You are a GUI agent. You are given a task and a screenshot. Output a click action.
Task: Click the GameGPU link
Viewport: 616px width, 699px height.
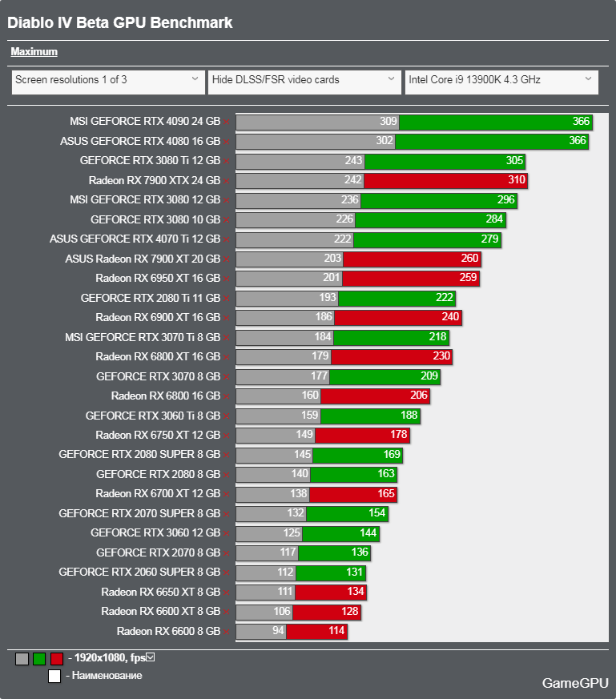tap(575, 683)
